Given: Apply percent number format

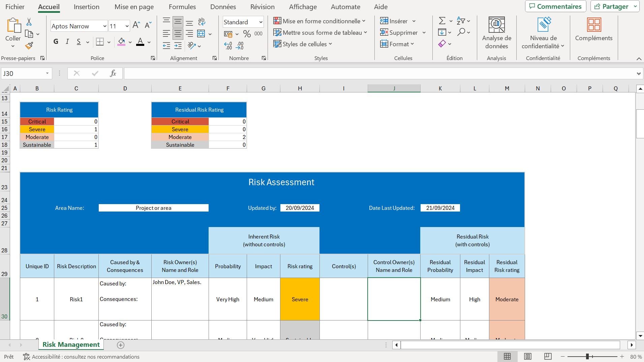Looking at the screenshot, I should [247, 34].
